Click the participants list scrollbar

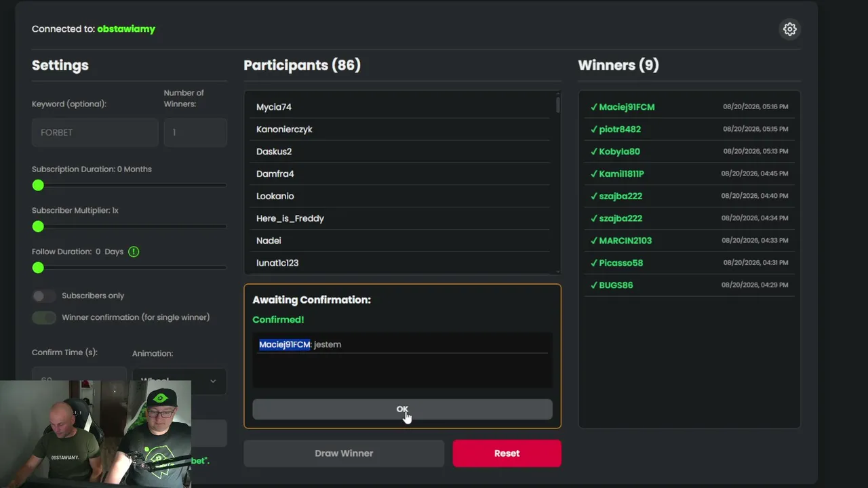[558, 104]
